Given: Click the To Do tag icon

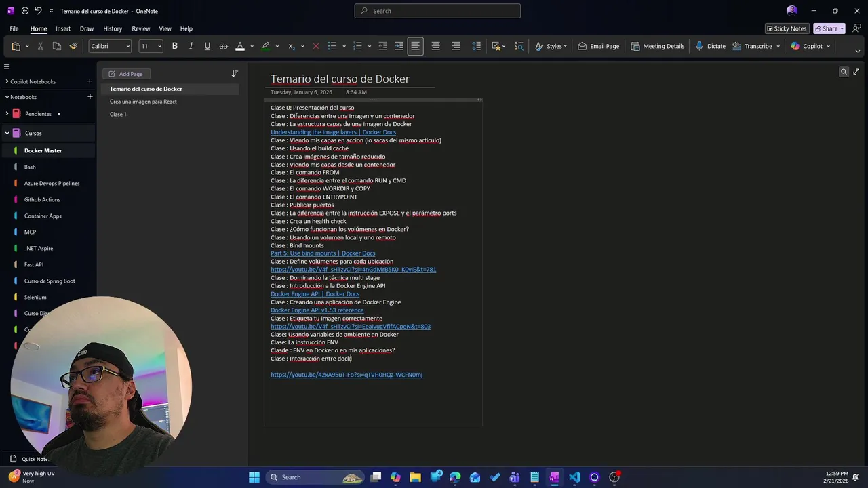Looking at the screenshot, I should (496, 46).
